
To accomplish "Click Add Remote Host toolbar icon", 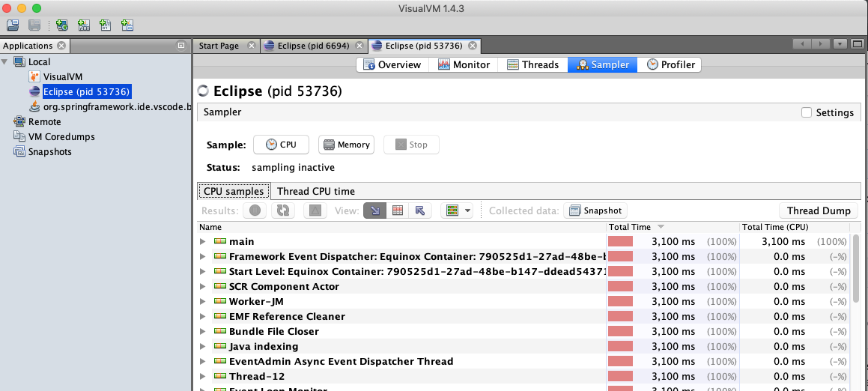I will click(x=62, y=25).
